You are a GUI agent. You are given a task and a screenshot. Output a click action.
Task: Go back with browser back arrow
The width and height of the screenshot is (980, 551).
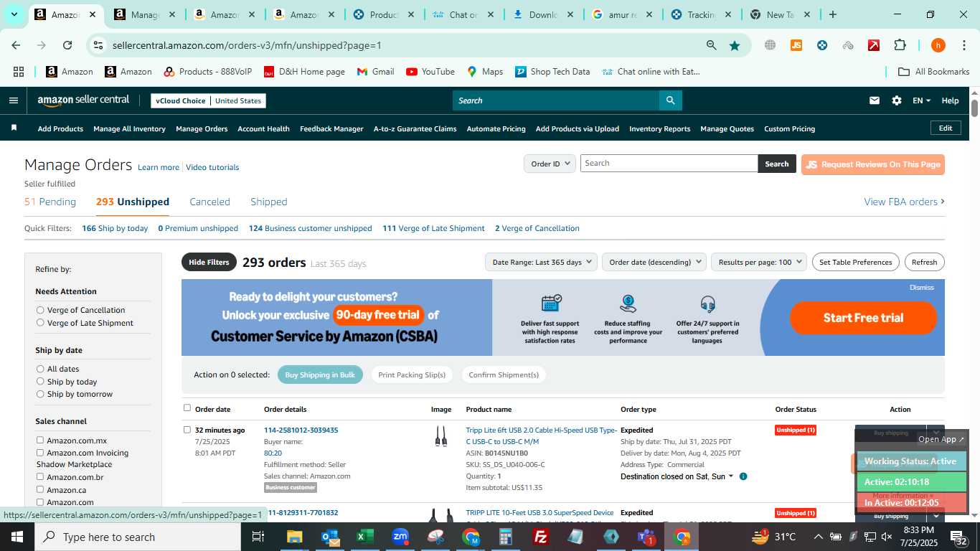click(16, 45)
